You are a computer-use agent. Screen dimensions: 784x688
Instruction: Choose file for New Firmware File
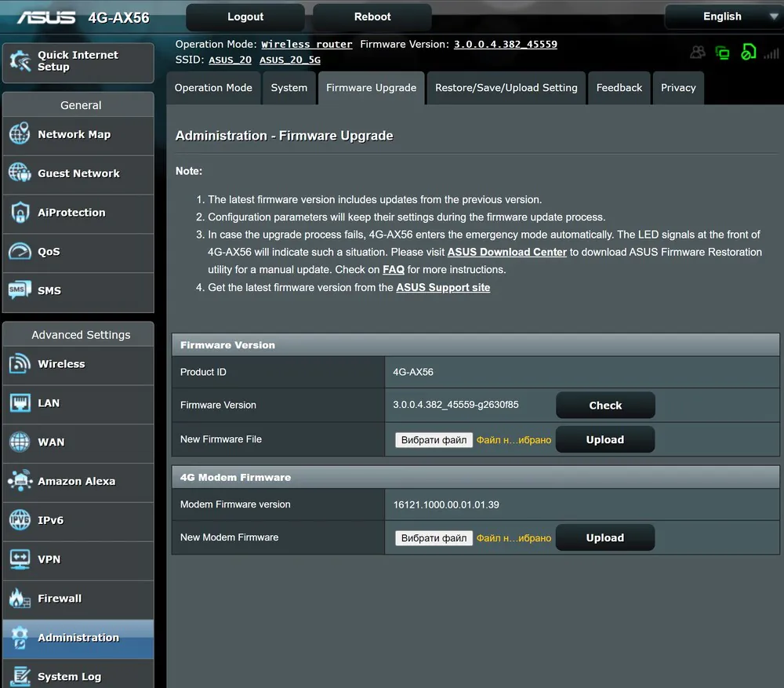click(x=434, y=440)
